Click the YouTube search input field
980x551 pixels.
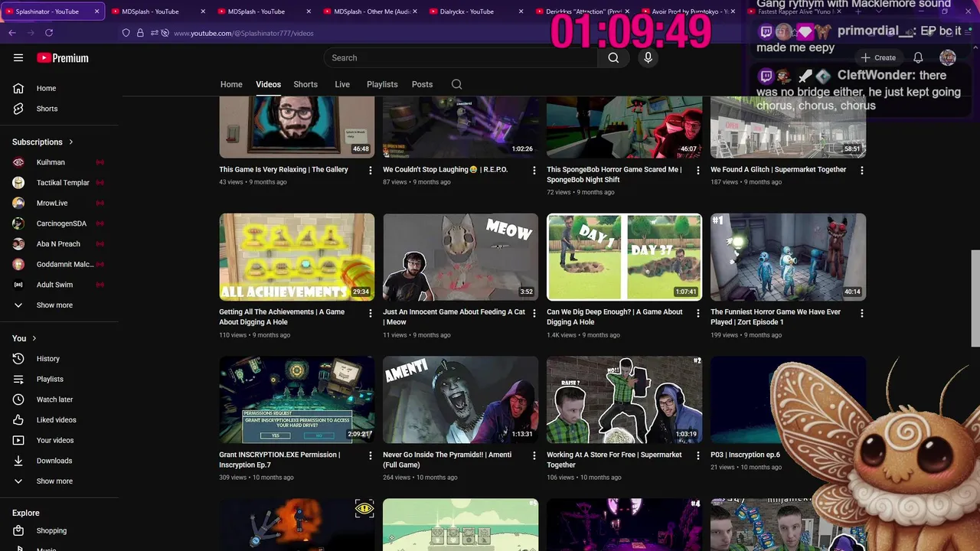click(x=461, y=58)
